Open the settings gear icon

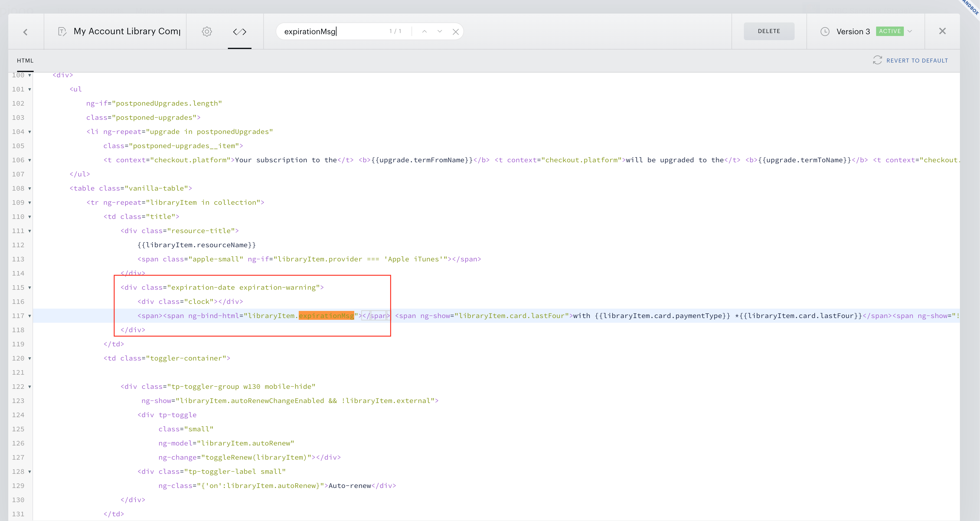[207, 32]
